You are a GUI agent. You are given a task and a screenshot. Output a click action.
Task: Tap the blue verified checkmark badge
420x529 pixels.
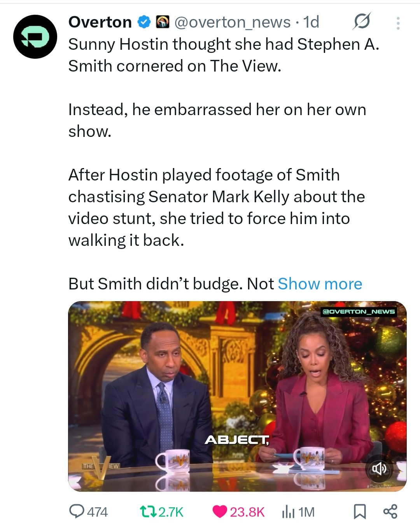(x=145, y=22)
